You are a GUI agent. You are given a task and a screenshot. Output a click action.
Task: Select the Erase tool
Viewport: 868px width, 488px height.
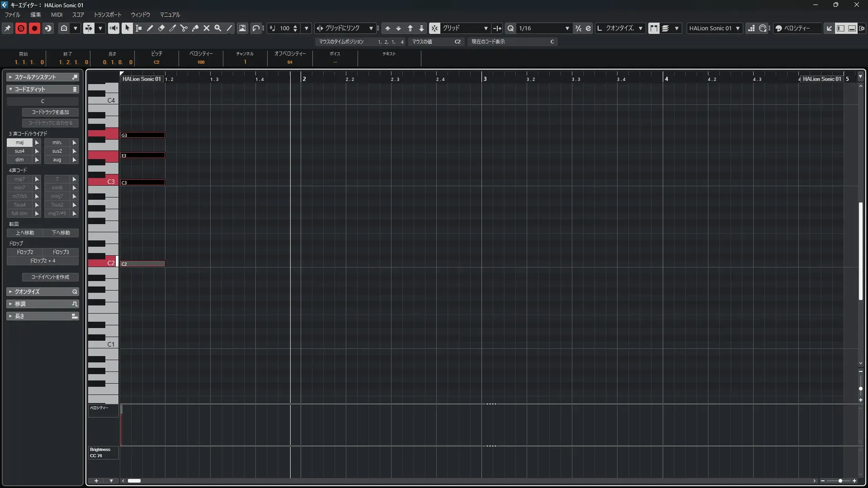coord(161,28)
